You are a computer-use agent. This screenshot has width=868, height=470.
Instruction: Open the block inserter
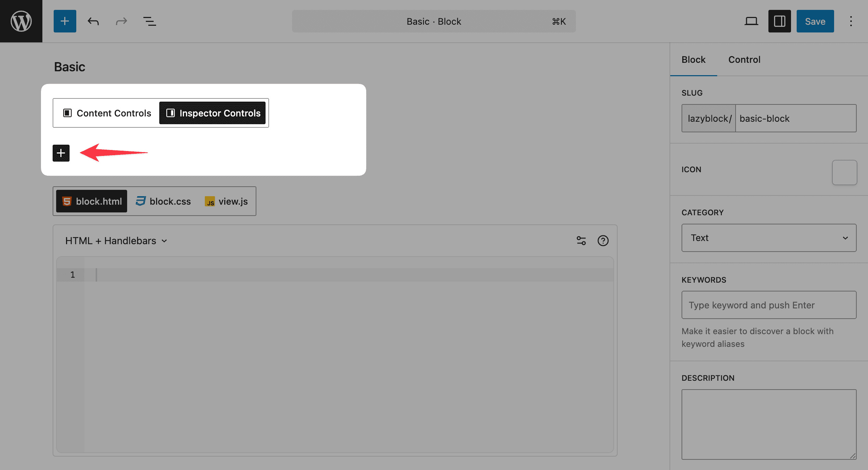pyautogui.click(x=65, y=21)
